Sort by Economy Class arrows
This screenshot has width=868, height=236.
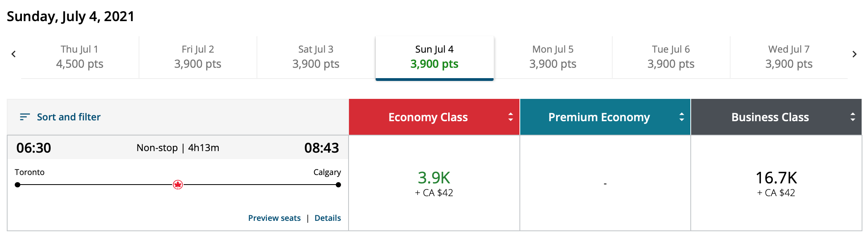click(x=510, y=117)
